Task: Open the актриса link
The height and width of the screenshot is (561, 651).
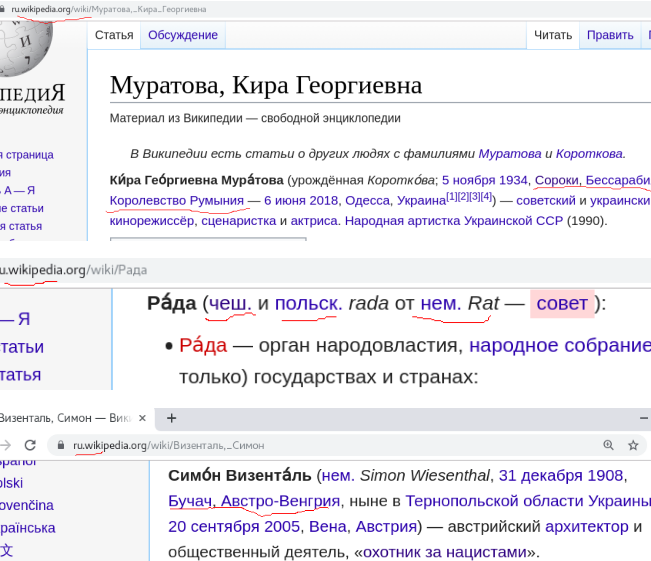Action: [x=314, y=220]
